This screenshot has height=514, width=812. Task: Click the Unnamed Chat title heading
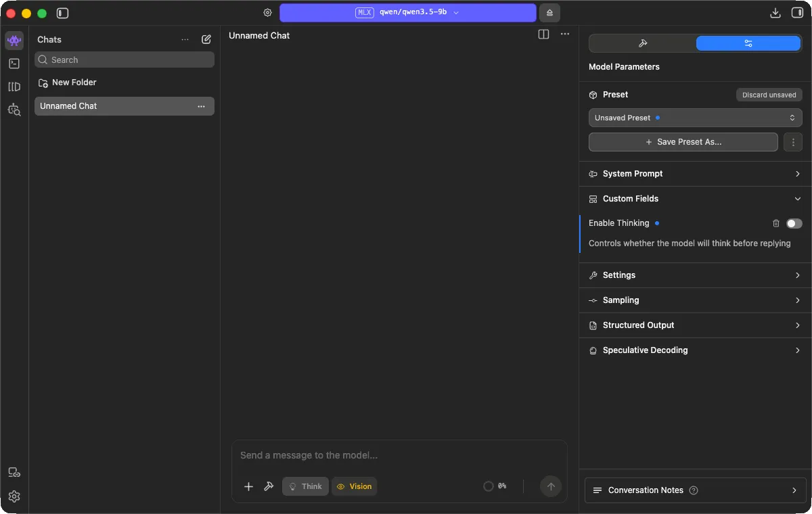(x=259, y=35)
